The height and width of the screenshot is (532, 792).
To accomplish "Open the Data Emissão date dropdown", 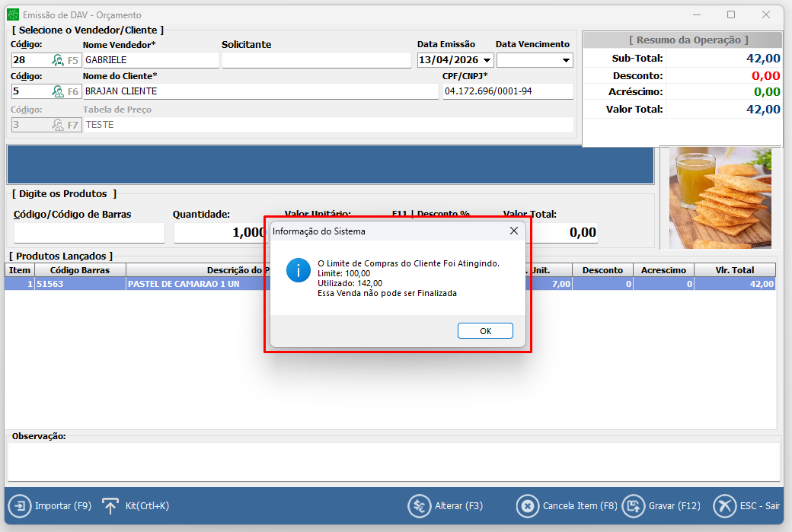I will tap(487, 60).
